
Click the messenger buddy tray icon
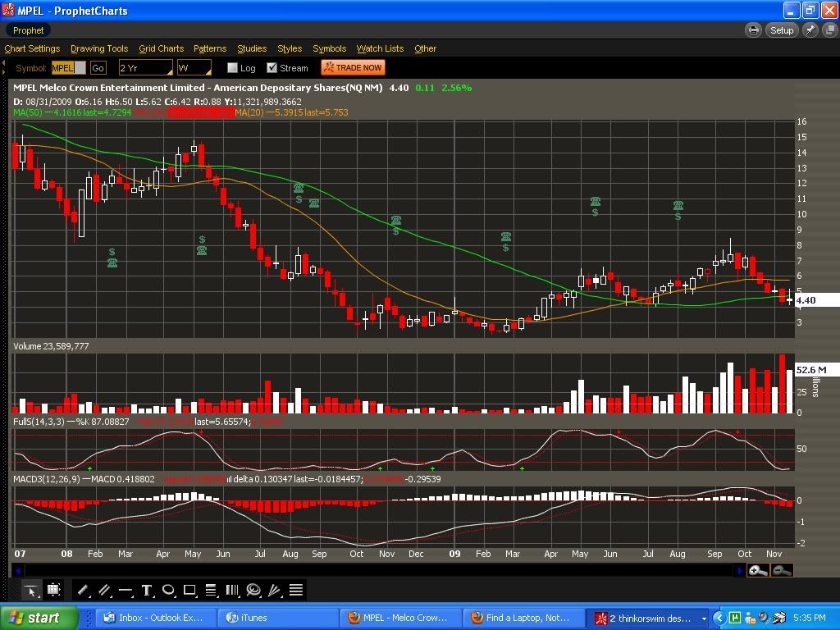[x=750, y=618]
